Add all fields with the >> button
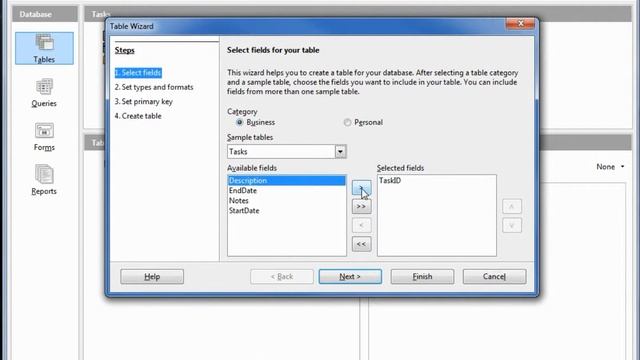Viewport: 640px width, 360px height. tap(361, 207)
